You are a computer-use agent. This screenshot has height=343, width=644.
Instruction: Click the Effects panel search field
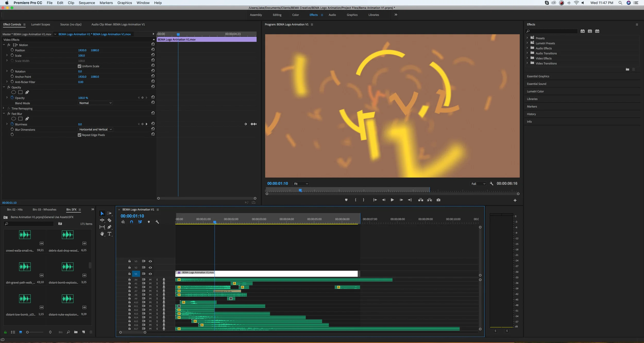tap(552, 31)
